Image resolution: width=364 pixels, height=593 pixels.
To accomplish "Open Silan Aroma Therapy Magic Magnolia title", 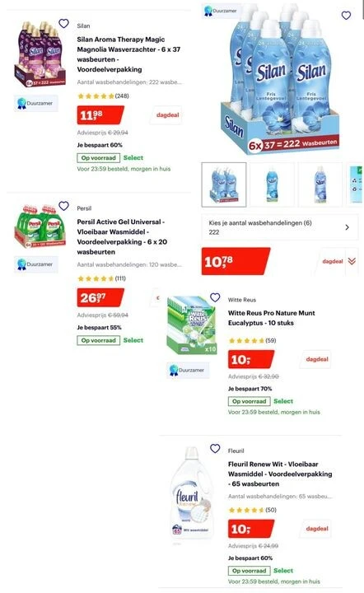I will [x=128, y=54].
